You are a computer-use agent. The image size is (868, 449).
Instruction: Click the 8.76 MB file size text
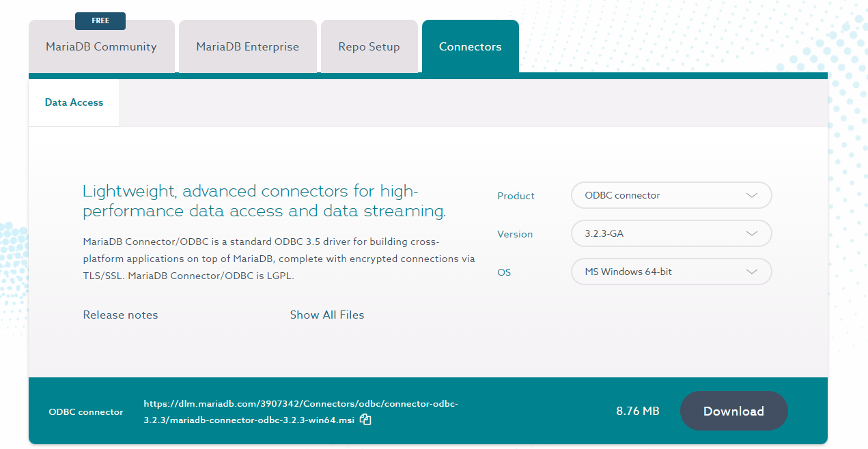click(x=638, y=411)
